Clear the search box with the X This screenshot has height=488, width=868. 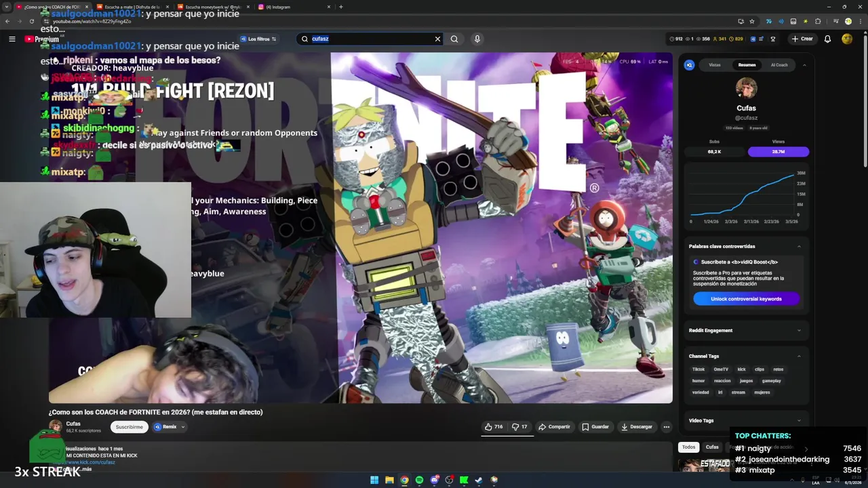437,39
